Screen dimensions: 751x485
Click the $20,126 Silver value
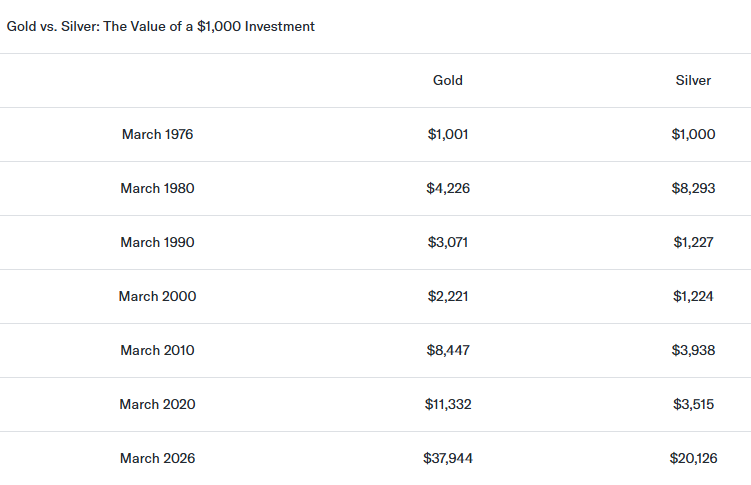click(x=694, y=458)
